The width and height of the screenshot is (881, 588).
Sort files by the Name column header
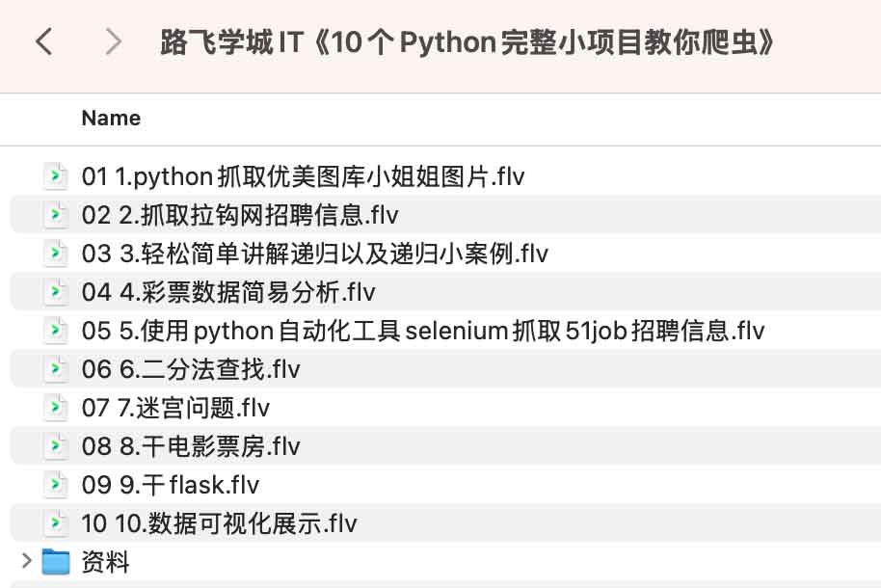tap(110, 118)
